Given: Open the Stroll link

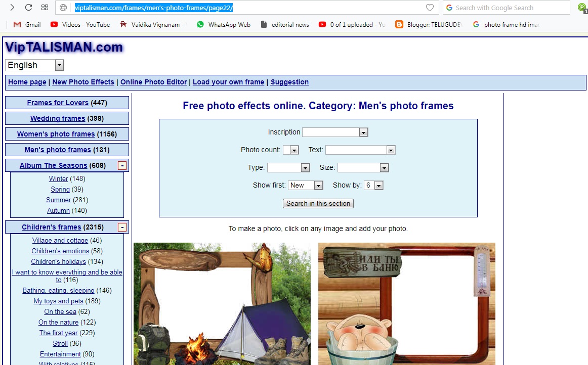Looking at the screenshot, I should (60, 344).
